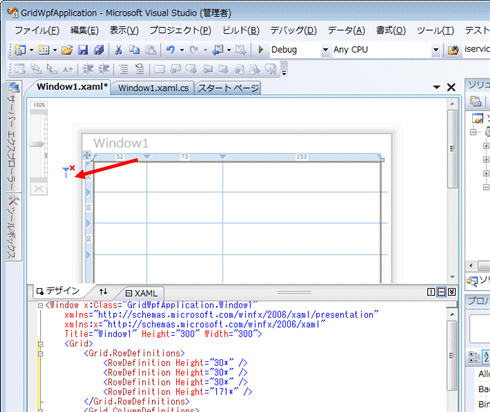Open the active documents list dropdown arrow
Viewport: 490px width, 412px height.
(x=436, y=87)
